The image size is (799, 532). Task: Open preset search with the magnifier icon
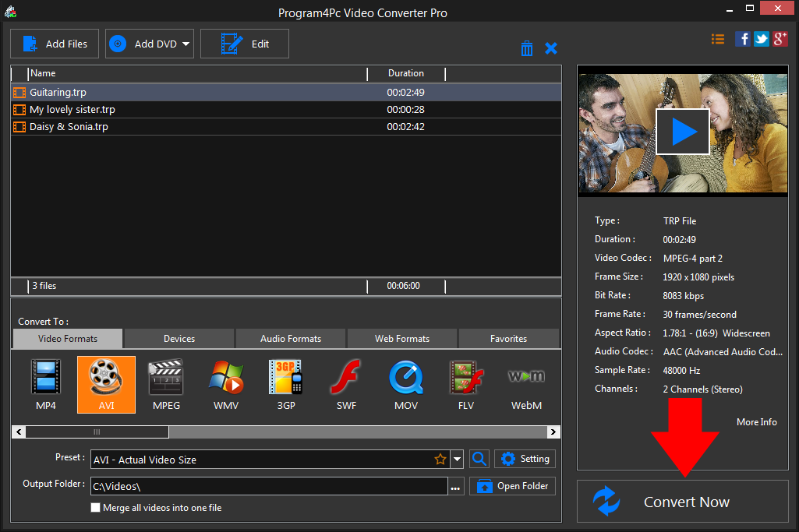coord(479,459)
